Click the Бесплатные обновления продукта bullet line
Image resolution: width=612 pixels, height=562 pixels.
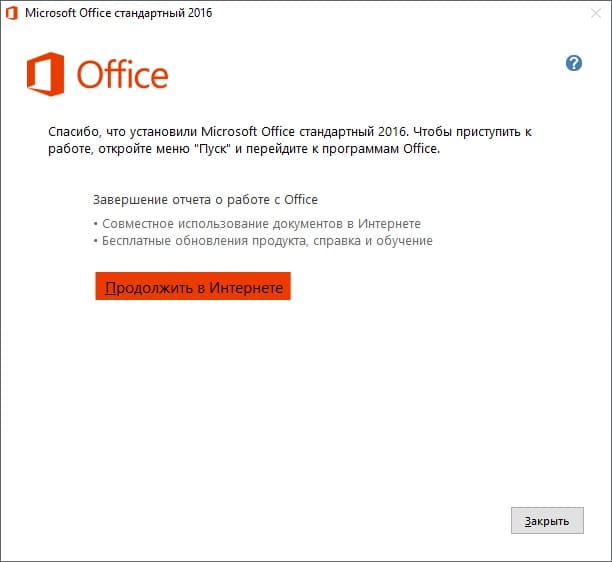(263, 241)
